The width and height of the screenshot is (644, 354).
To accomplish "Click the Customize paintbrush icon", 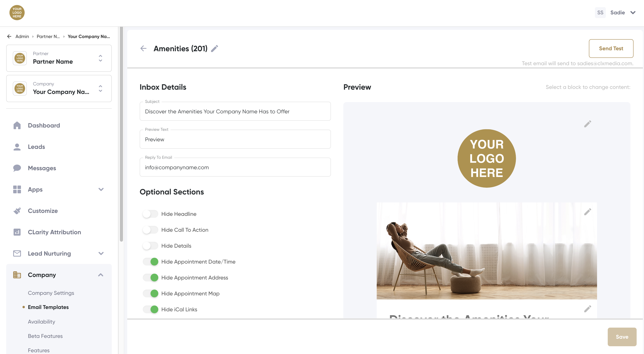I will [x=17, y=211].
